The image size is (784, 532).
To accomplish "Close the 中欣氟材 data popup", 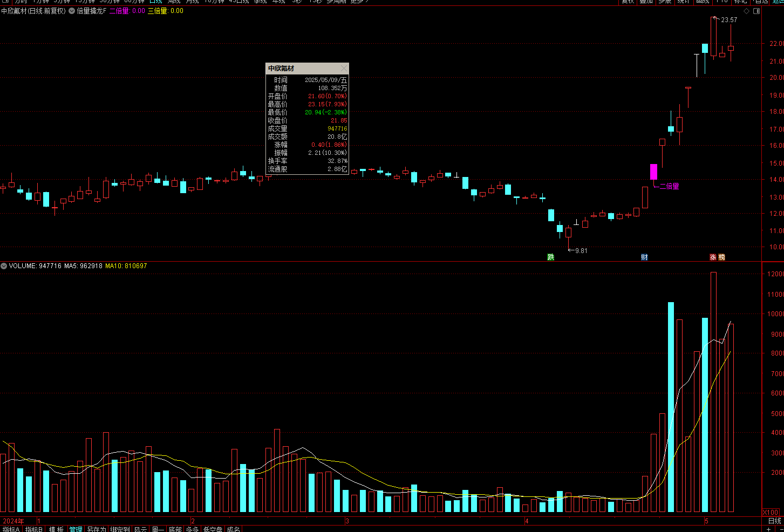I will pyautogui.click(x=344, y=69).
